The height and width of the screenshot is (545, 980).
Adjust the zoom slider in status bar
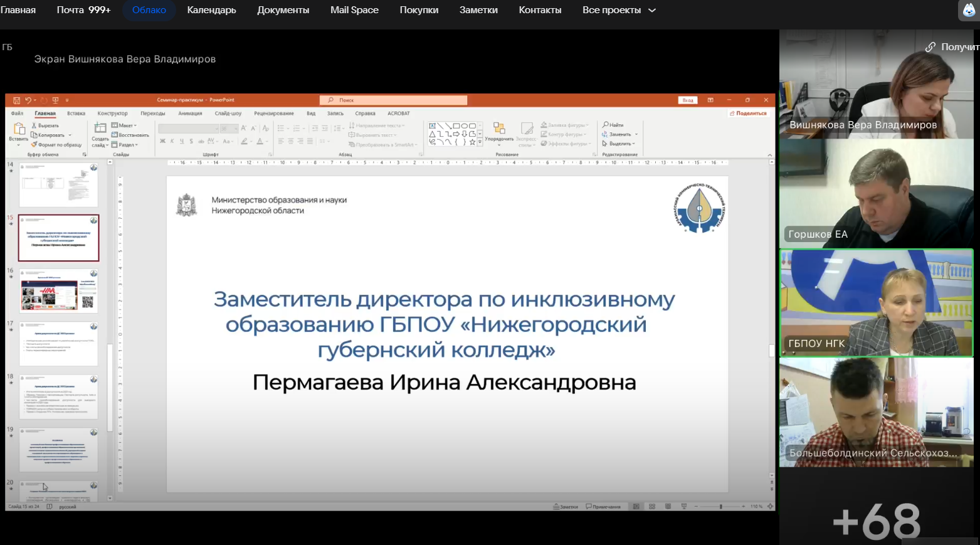point(720,507)
